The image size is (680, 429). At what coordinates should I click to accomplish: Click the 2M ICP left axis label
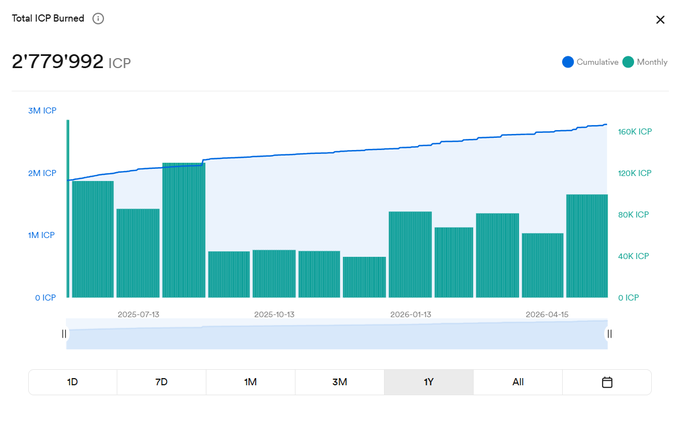(x=42, y=173)
